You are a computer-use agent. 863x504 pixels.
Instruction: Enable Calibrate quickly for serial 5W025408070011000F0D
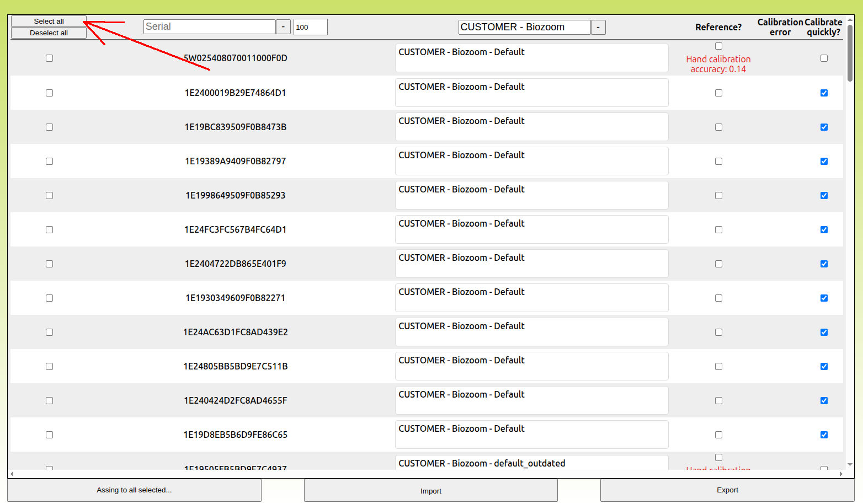[x=824, y=58]
